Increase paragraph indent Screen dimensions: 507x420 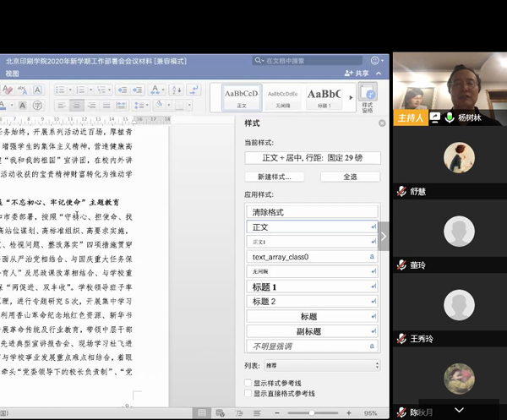point(138,90)
